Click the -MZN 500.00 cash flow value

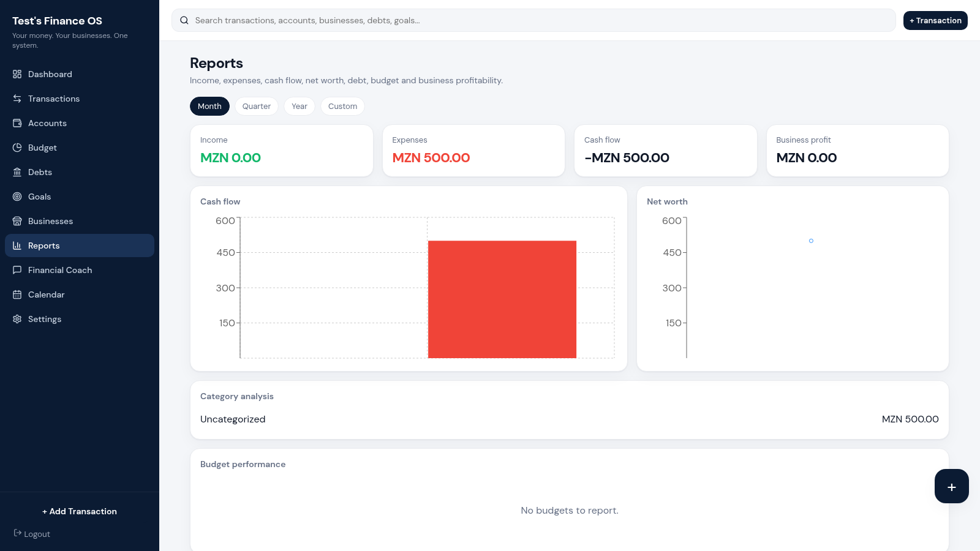(627, 158)
